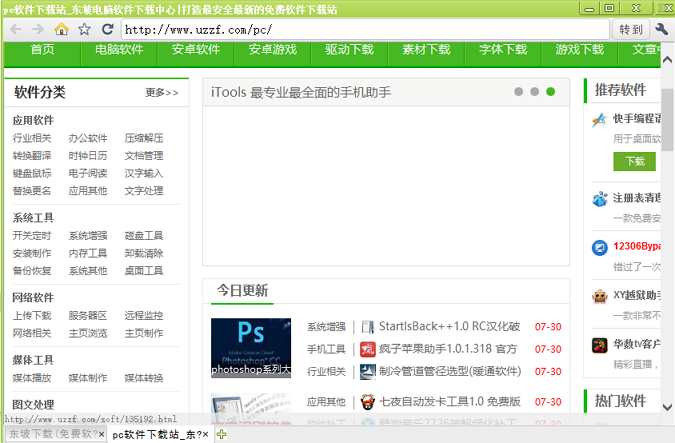Open the 字体下载 navigation item
The image size is (675, 443).
click(503, 50)
